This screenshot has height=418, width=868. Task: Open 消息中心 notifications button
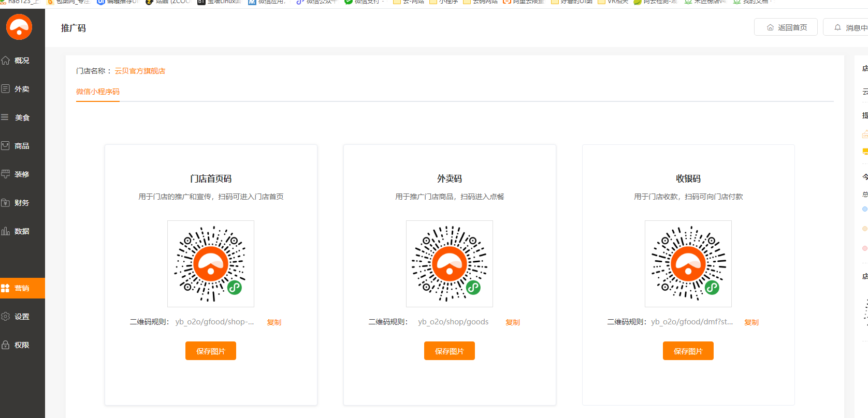[x=846, y=27]
